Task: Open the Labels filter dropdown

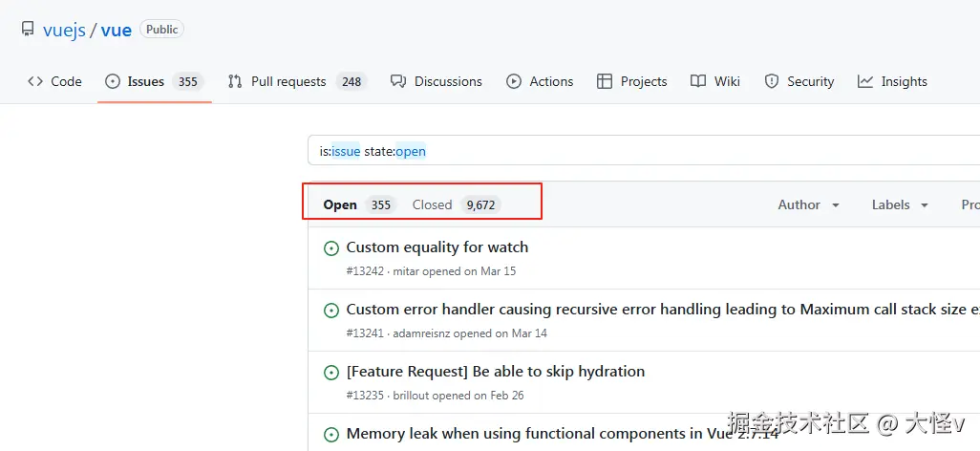Action: point(899,204)
